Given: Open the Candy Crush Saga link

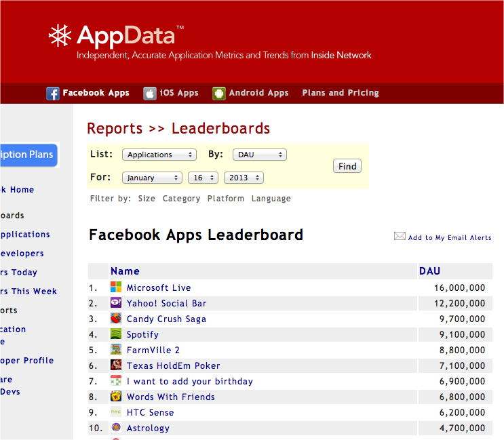Looking at the screenshot, I should (166, 319).
